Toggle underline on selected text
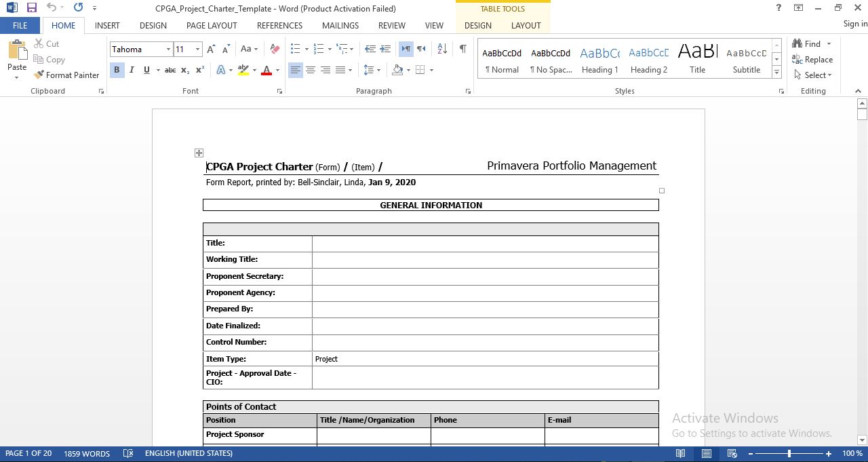 (x=145, y=69)
